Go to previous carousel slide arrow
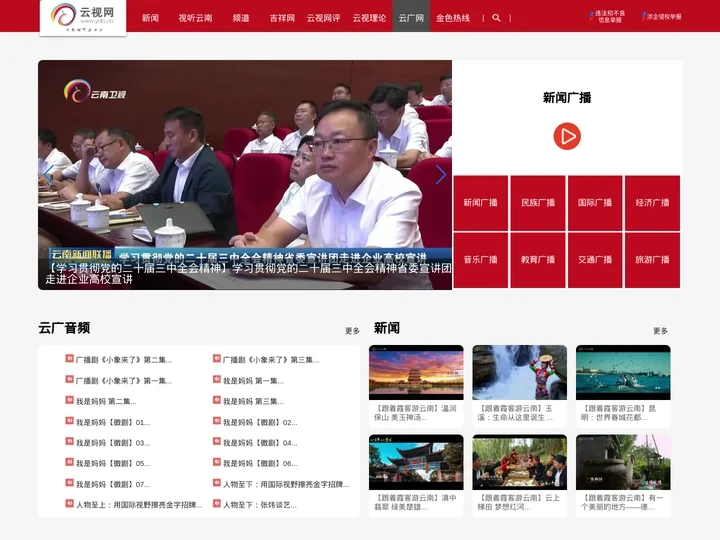Image resolution: width=720 pixels, height=540 pixels. click(x=49, y=174)
